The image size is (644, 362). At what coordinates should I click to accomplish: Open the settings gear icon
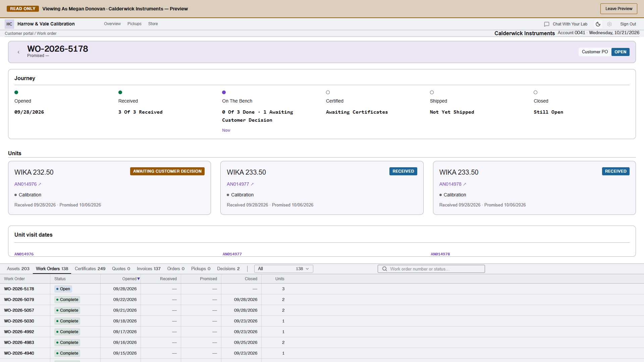pos(609,24)
